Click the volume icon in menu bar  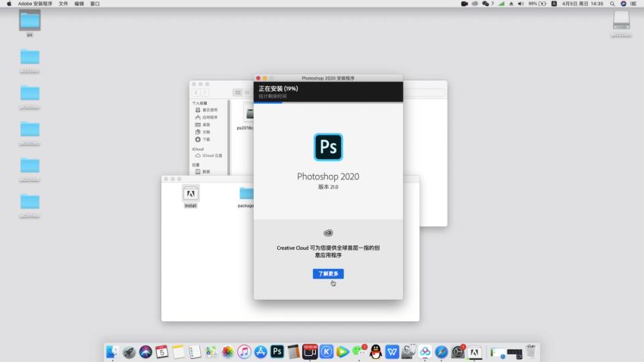coord(521,4)
